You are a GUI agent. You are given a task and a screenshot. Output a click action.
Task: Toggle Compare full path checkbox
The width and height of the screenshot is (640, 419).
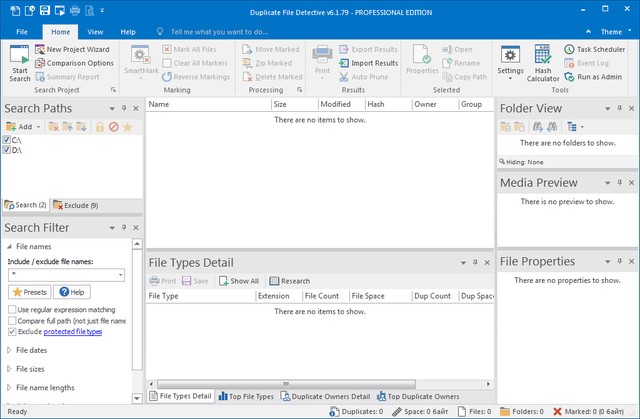[12, 321]
